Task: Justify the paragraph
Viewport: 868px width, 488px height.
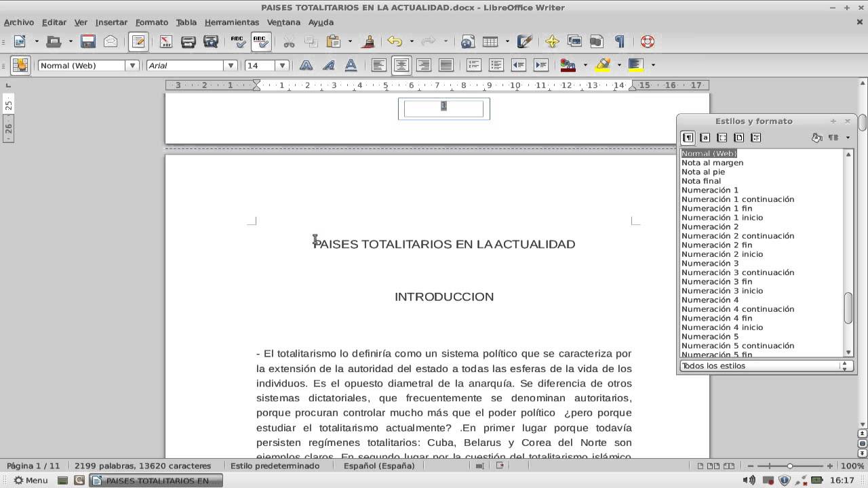Action: (x=446, y=65)
